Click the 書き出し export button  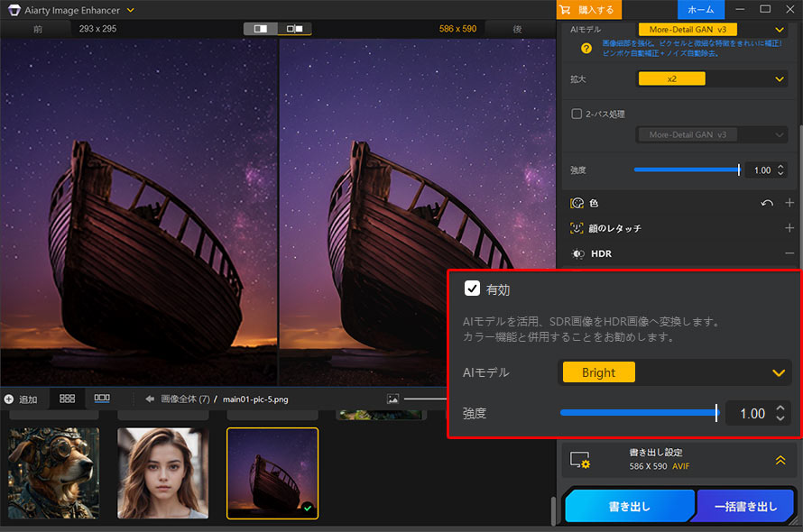629,506
